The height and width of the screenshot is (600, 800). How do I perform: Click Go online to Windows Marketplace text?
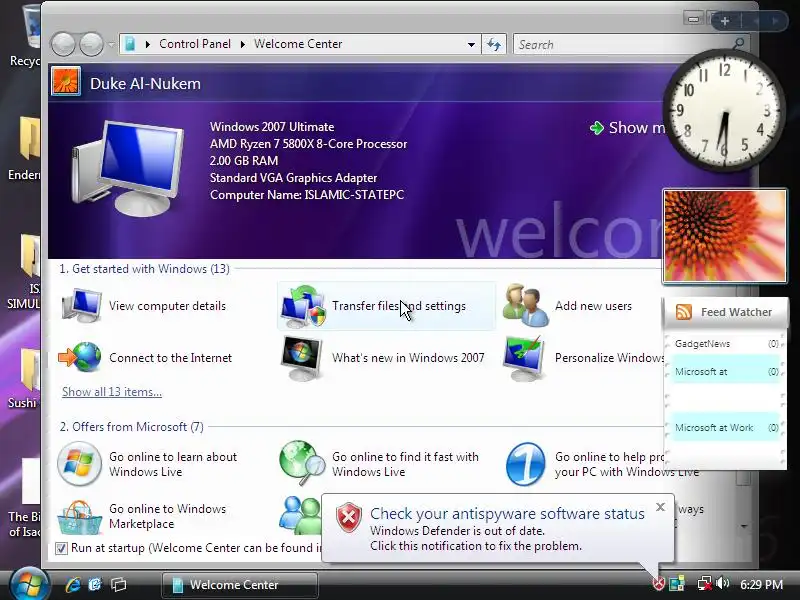coord(167,516)
